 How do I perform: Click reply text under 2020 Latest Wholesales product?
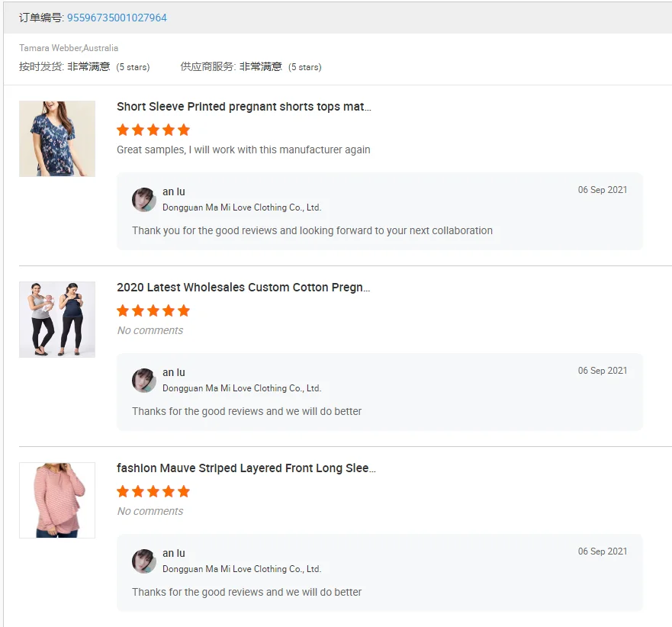(247, 411)
